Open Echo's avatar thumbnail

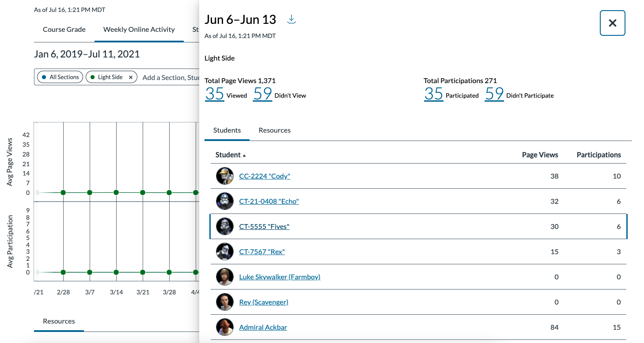(x=225, y=201)
